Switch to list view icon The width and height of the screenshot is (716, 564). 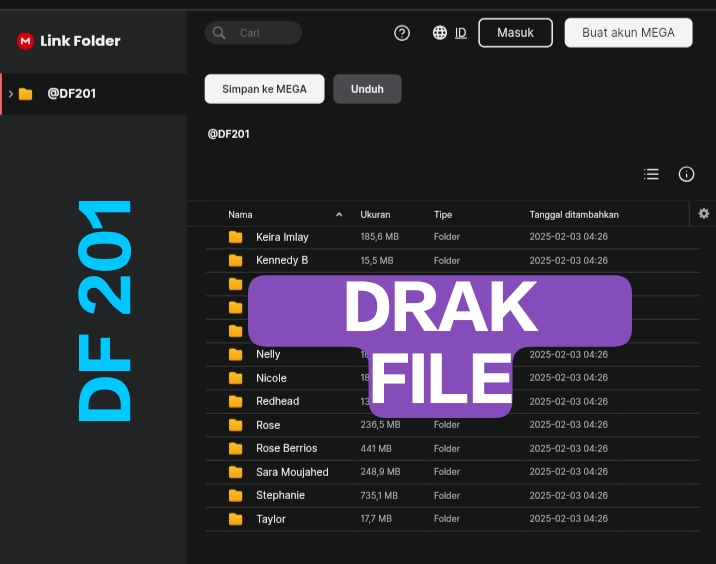651,174
